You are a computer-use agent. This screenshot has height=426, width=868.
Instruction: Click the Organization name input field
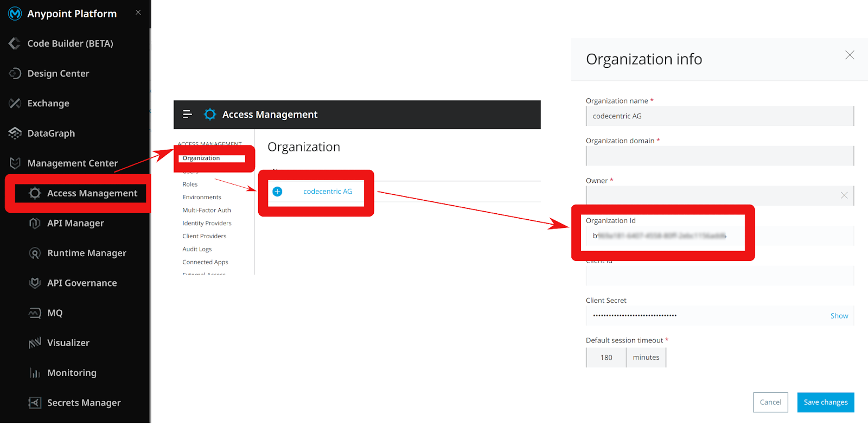tap(720, 116)
